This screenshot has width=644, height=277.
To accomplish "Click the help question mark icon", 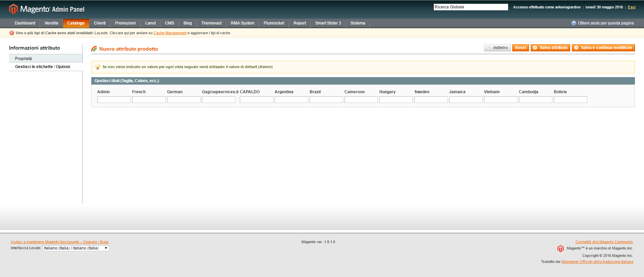I will pyautogui.click(x=574, y=23).
